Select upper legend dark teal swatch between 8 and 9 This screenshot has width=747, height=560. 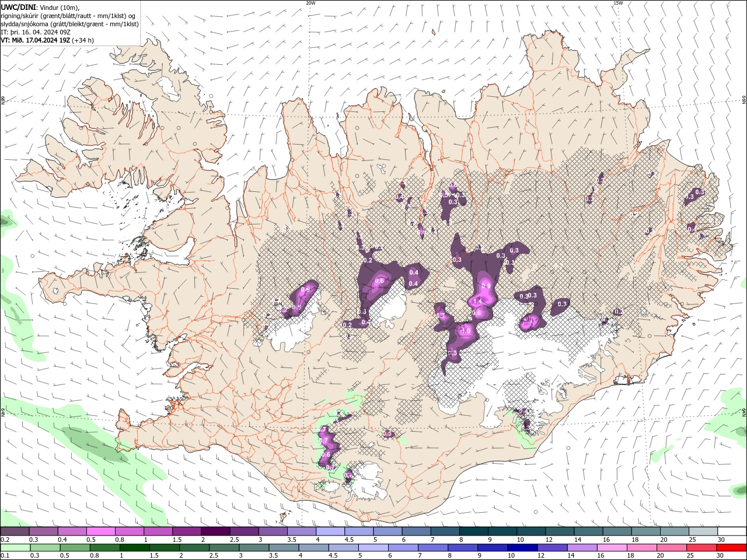point(474,531)
